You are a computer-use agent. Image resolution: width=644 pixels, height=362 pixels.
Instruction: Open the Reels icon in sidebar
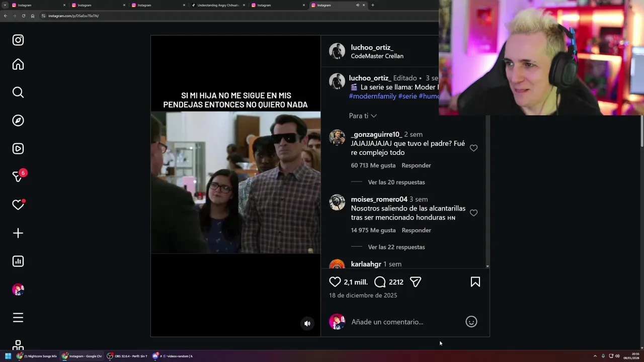[18, 149]
